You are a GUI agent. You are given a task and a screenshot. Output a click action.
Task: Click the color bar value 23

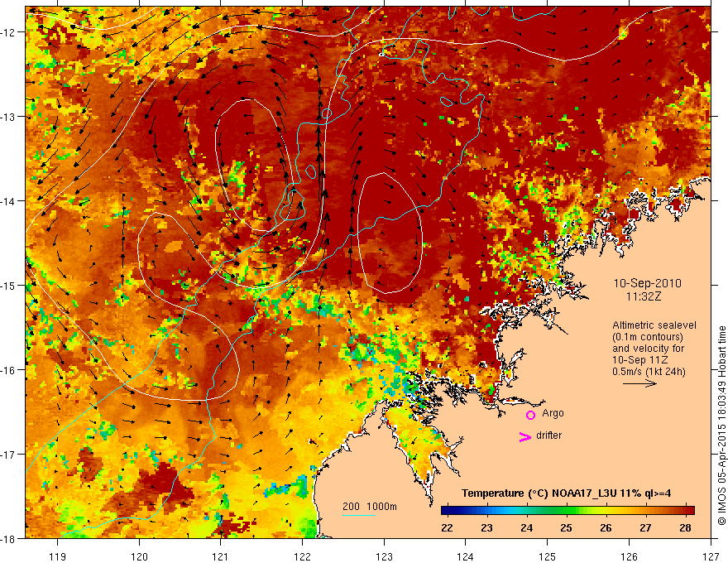click(x=486, y=528)
